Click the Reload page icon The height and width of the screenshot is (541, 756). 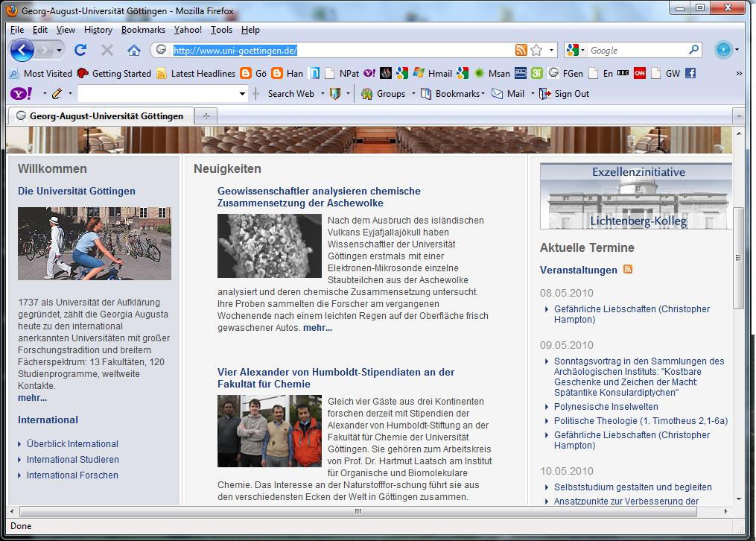(80, 50)
